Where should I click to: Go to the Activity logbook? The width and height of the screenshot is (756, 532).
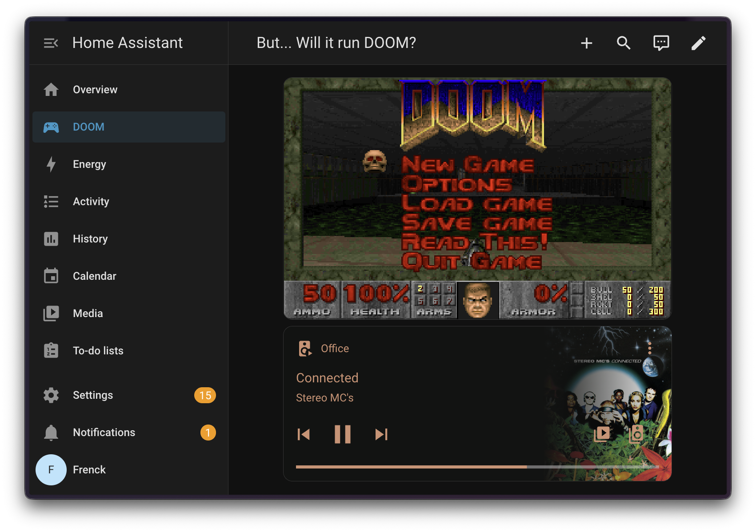pos(129,202)
